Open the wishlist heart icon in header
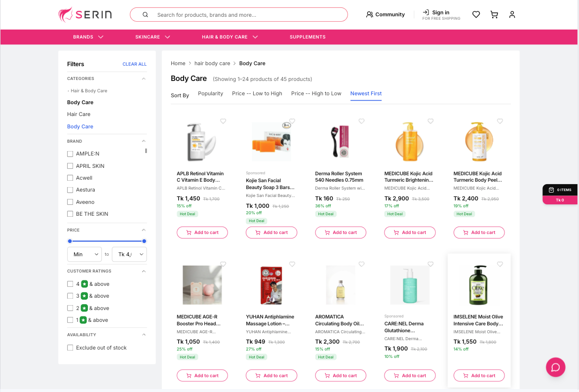Image resolution: width=579 pixels, height=392 pixels. point(476,14)
